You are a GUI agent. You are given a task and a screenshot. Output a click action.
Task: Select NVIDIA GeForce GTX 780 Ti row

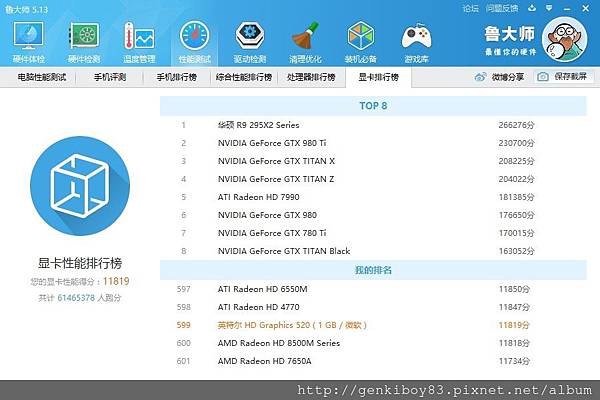pyautogui.click(x=373, y=233)
